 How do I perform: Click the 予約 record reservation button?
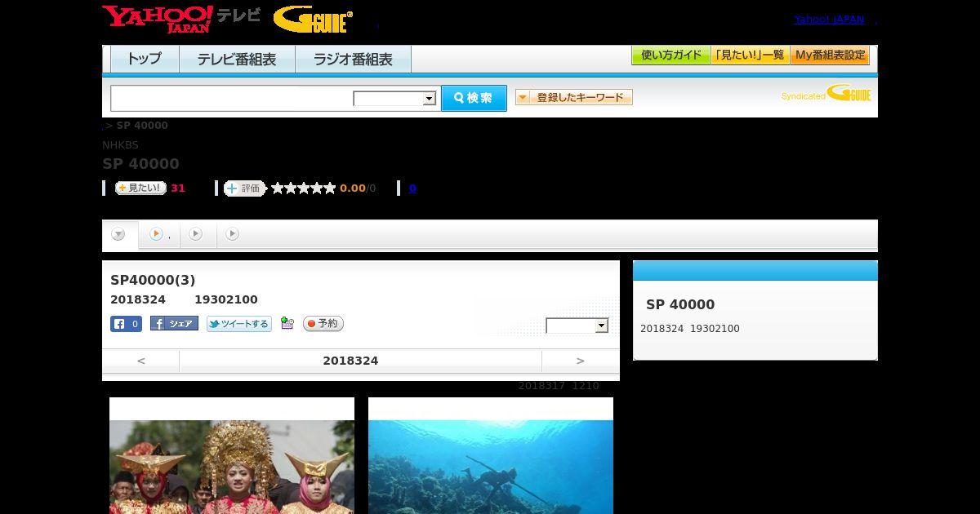323,324
